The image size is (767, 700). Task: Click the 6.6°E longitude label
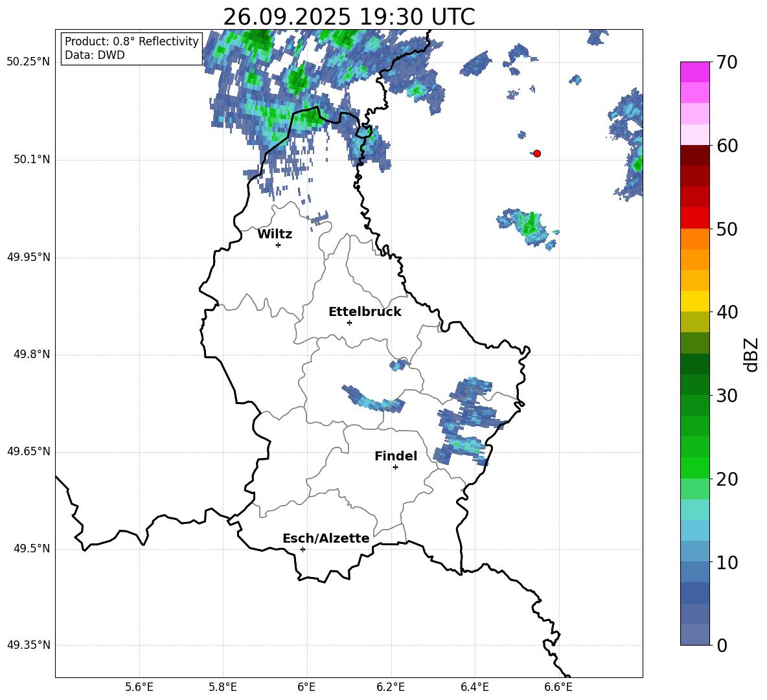tap(558, 687)
